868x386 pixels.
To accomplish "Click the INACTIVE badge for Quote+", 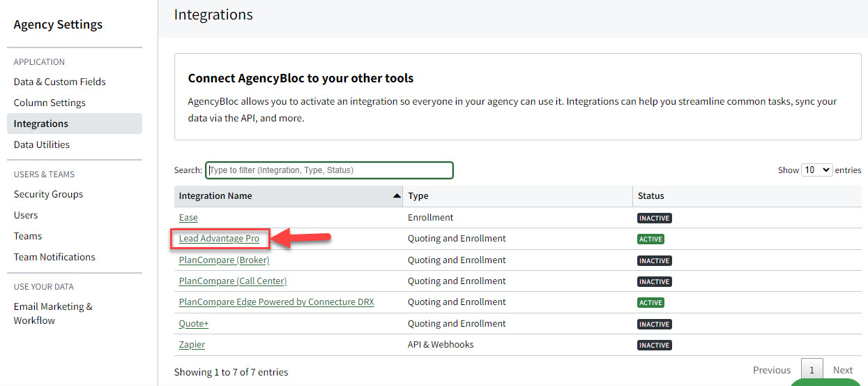I will [654, 325].
